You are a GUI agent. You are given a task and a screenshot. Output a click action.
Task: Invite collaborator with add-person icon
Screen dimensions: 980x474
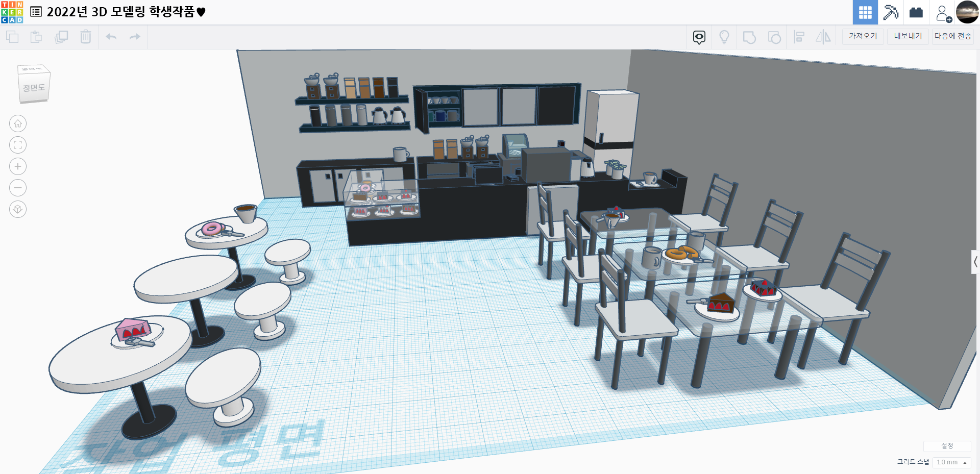(943, 13)
